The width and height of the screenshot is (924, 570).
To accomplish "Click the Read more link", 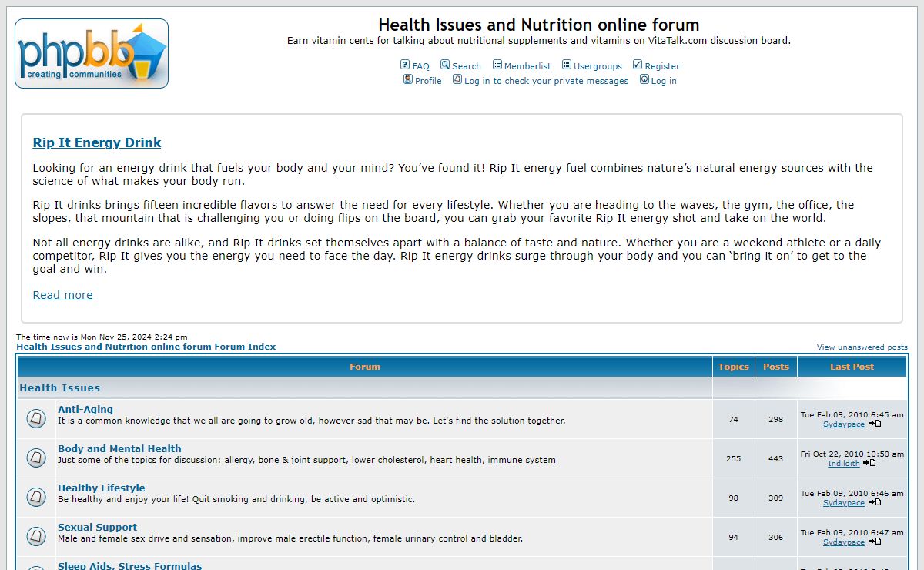I will tap(62, 295).
